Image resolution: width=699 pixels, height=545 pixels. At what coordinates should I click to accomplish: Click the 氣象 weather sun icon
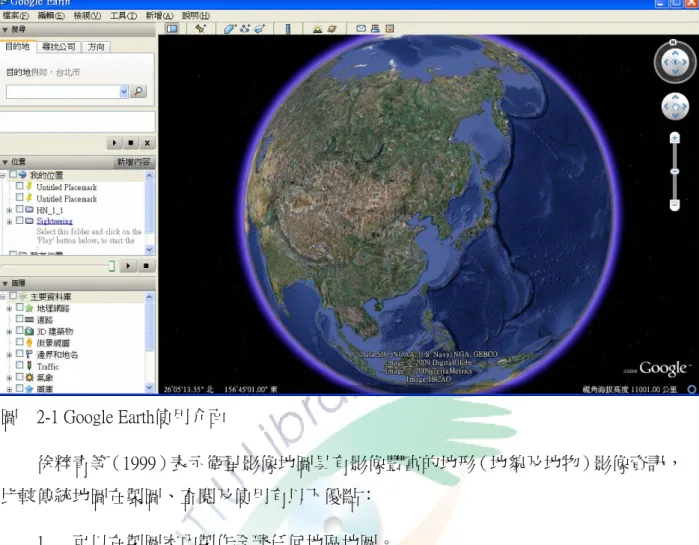coord(29,377)
